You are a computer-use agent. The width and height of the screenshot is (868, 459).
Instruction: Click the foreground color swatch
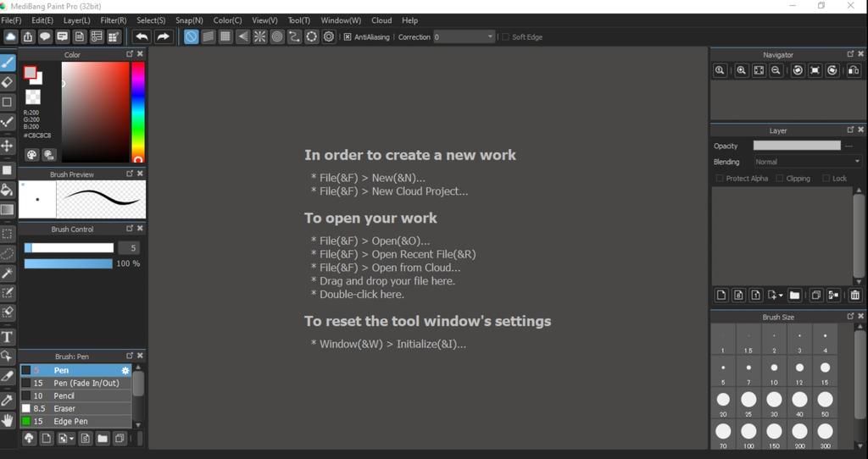point(30,73)
